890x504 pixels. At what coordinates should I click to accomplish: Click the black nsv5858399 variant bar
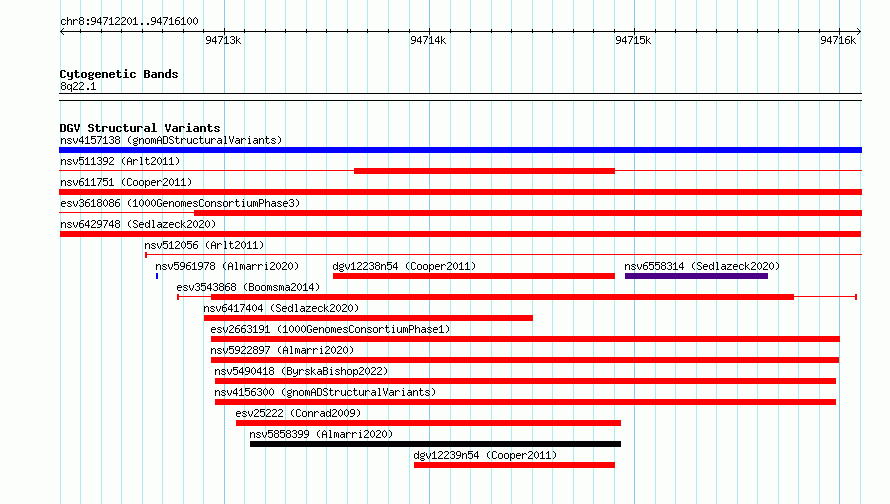click(435, 444)
